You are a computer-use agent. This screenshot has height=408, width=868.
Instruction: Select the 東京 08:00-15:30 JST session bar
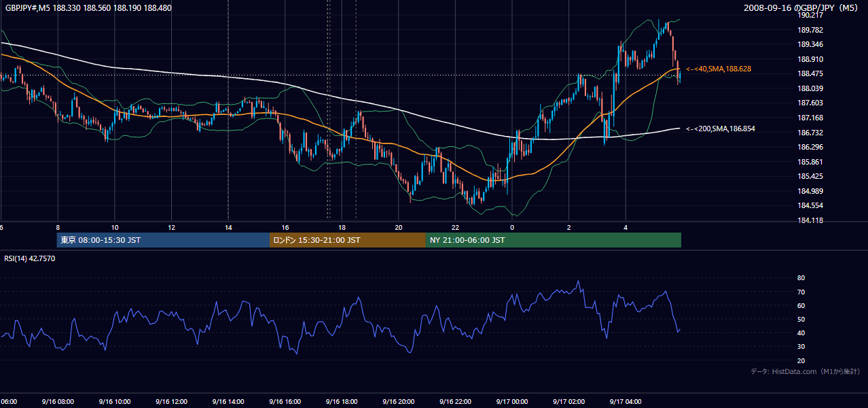coord(163,240)
